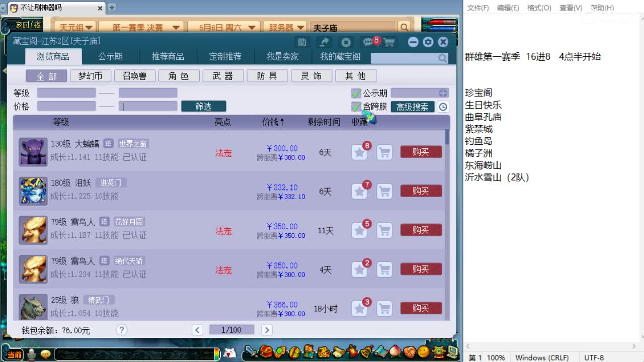Click the share arrow icon on the Cangbaoge titlebar
The image size is (644, 362).
(x=324, y=42)
